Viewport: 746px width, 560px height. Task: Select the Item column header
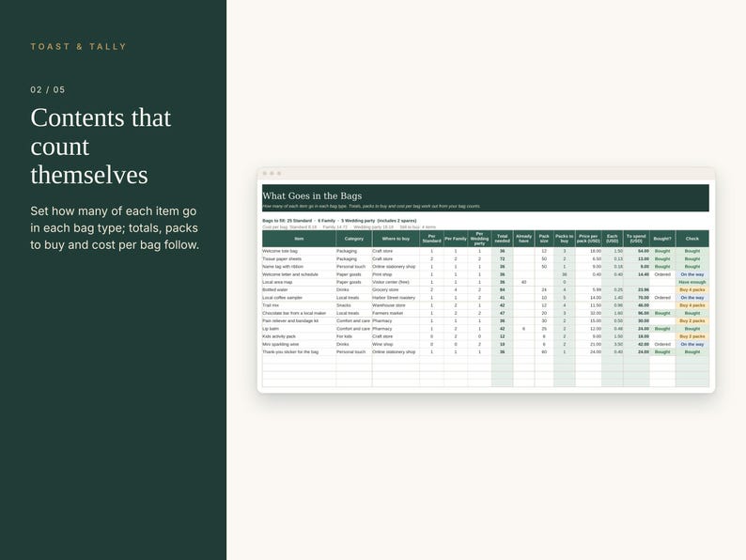[299, 239]
